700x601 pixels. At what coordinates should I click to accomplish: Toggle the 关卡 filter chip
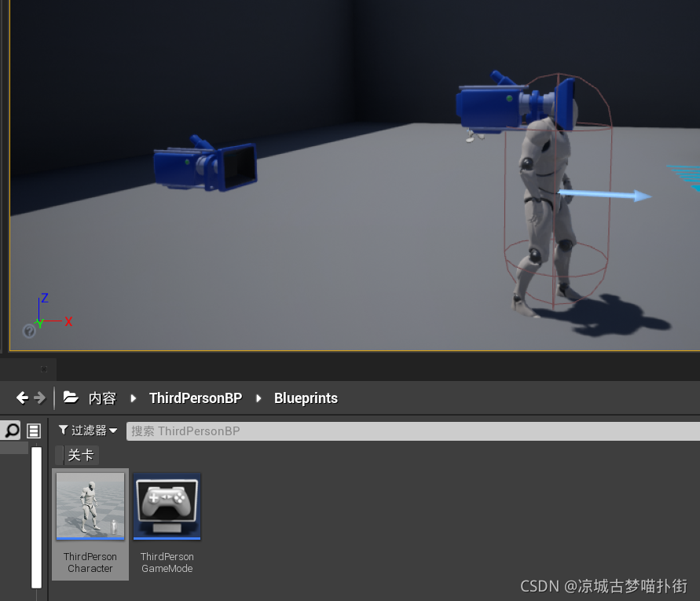77,455
